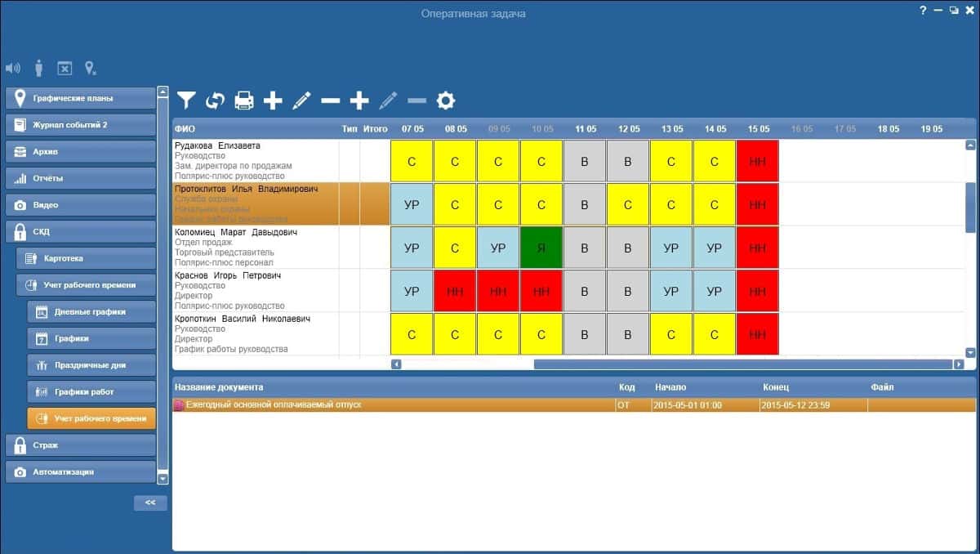Image resolution: width=980 pixels, height=554 pixels.
Task: Open the Видео section
Action: (x=80, y=205)
